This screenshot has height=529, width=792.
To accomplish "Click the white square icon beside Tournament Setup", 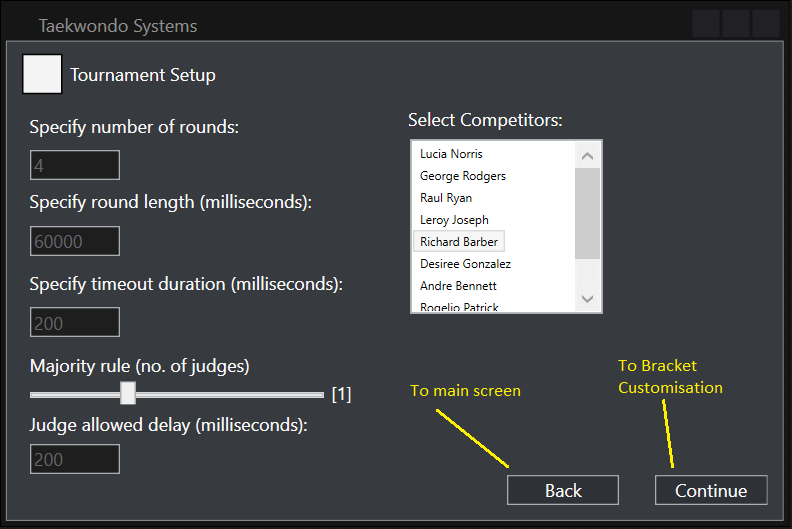I will point(42,74).
